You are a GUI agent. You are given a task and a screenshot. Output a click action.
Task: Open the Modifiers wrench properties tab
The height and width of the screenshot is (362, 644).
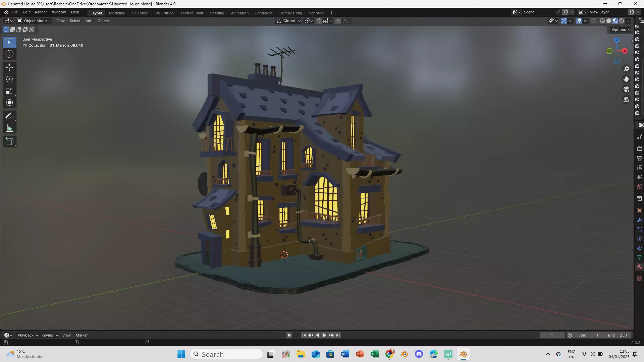640,220
